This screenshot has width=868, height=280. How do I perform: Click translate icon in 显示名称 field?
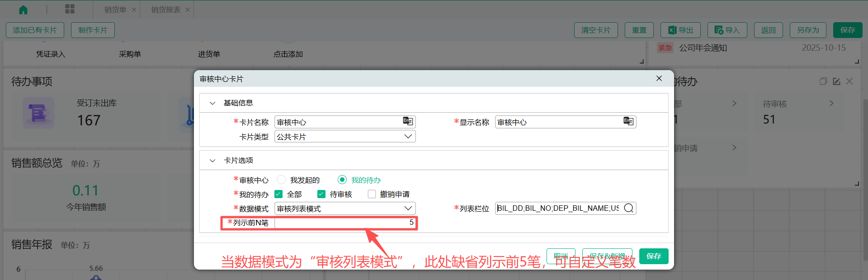(628, 121)
